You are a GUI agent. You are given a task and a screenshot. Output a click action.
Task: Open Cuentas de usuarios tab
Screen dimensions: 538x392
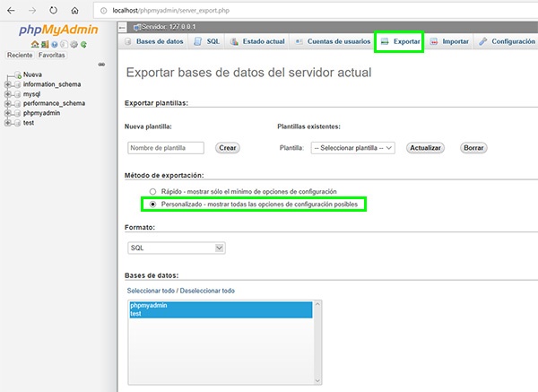[x=333, y=41]
